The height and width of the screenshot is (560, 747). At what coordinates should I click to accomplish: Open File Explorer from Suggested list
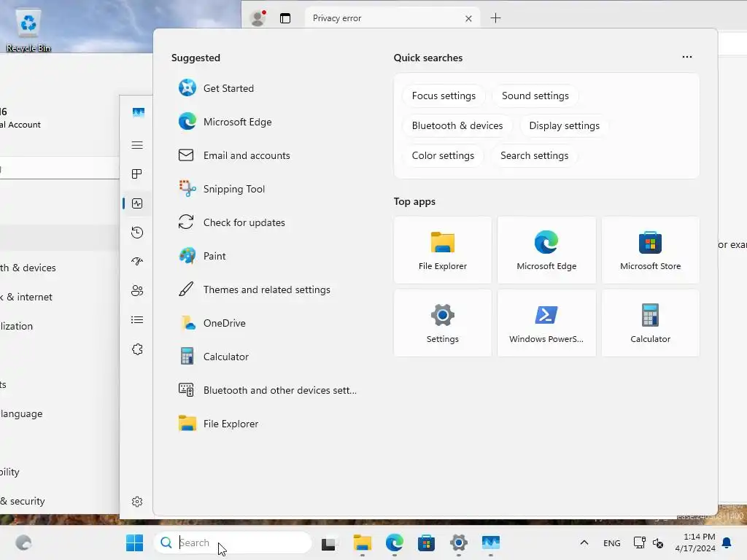[x=218, y=424]
